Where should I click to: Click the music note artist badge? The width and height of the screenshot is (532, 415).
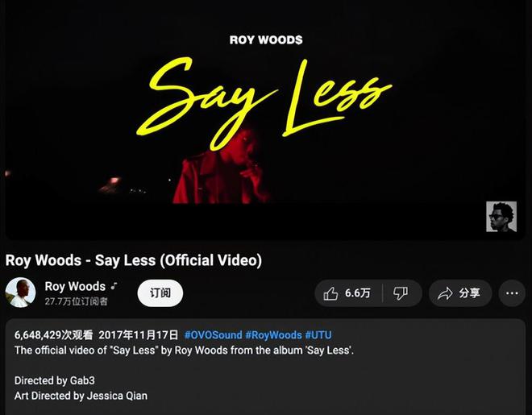point(114,286)
